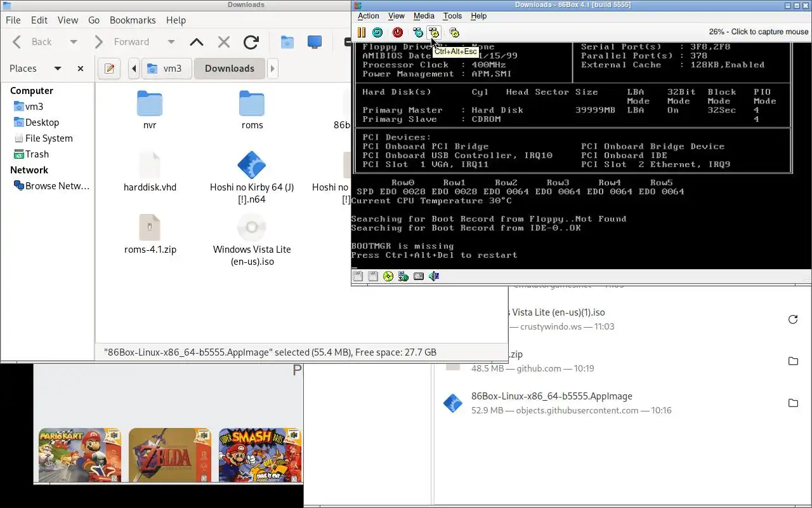This screenshot has height=508, width=812.
Task: Retry Vista Lite (en-us)(1).iso download
Action: pyautogui.click(x=793, y=319)
